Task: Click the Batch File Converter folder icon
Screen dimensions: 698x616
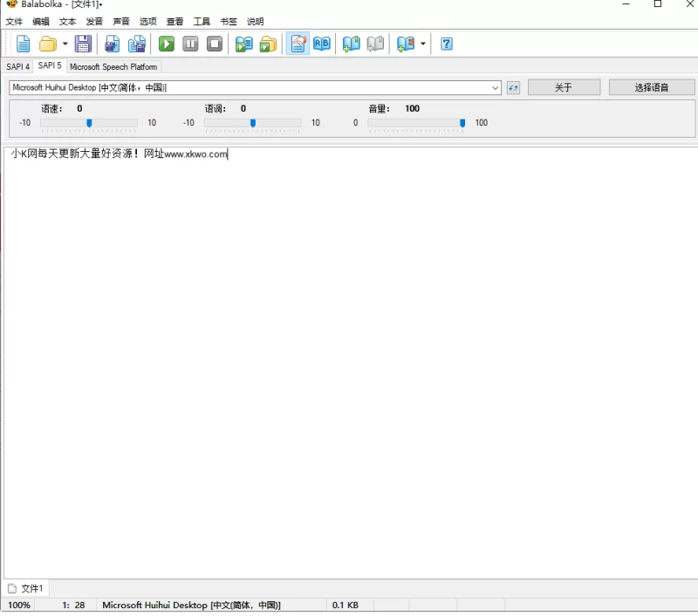Action: (268, 44)
